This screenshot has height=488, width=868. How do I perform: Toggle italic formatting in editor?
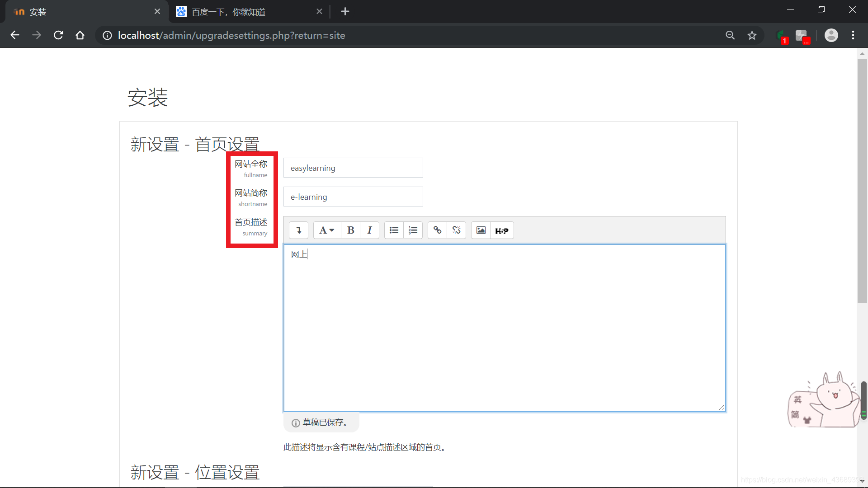coord(369,230)
